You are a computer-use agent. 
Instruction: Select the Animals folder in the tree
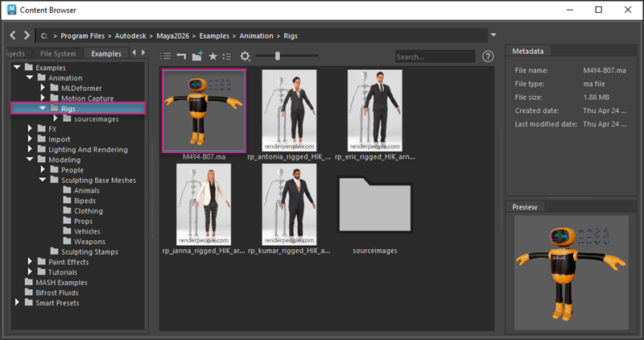(x=81, y=190)
